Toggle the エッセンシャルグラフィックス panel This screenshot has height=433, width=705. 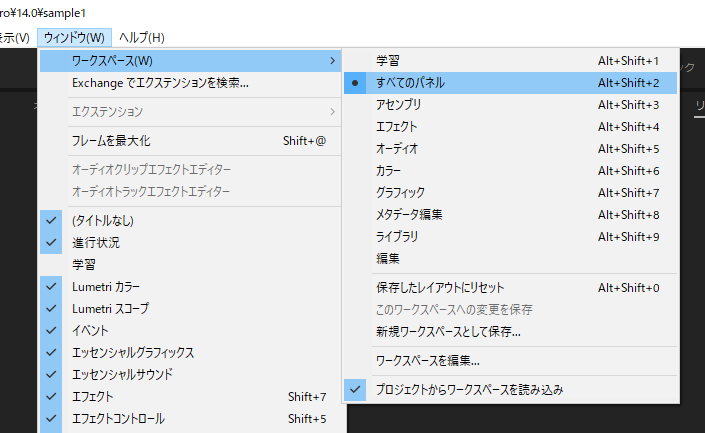pyautogui.click(x=191, y=353)
